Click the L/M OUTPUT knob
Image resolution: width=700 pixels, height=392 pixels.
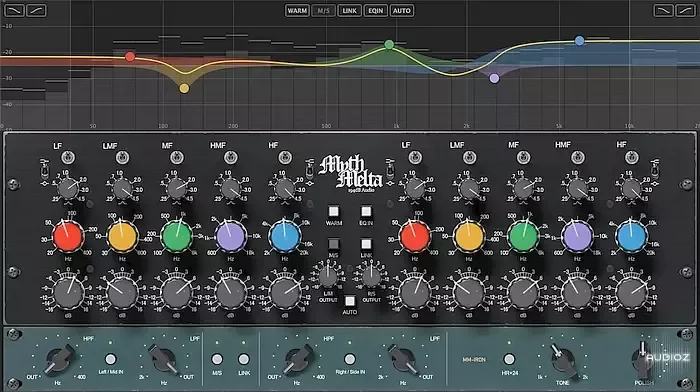pos(328,277)
